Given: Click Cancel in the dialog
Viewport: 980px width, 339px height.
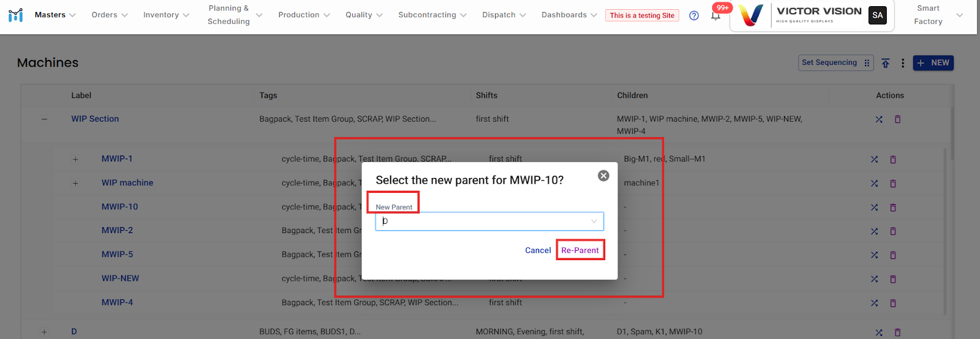Looking at the screenshot, I should (x=538, y=250).
